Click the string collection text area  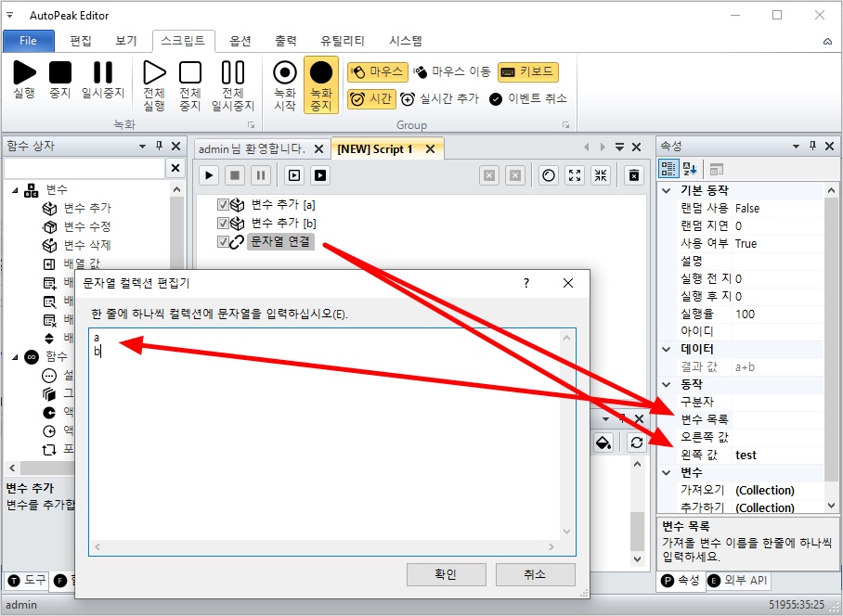coord(324,435)
